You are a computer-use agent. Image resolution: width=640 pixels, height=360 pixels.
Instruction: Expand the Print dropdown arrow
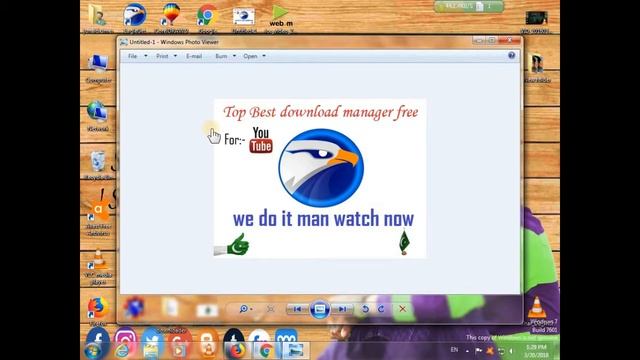[x=176, y=56]
